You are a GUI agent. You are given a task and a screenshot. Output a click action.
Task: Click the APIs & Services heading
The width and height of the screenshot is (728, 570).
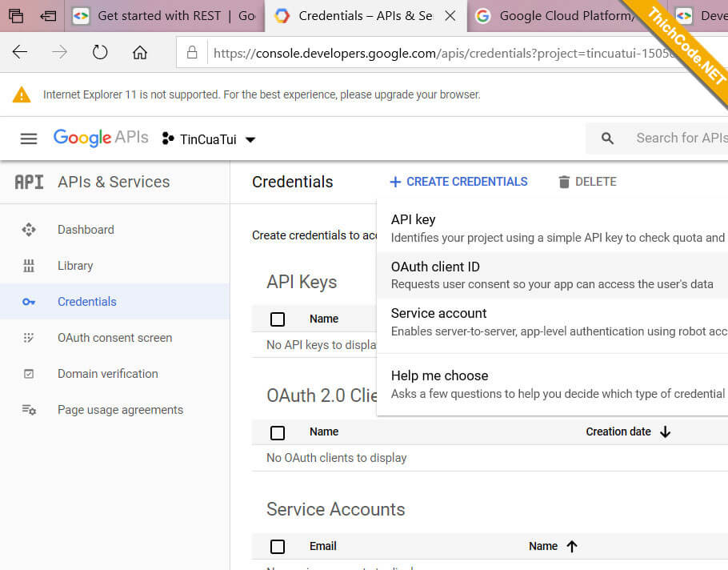[x=114, y=182]
